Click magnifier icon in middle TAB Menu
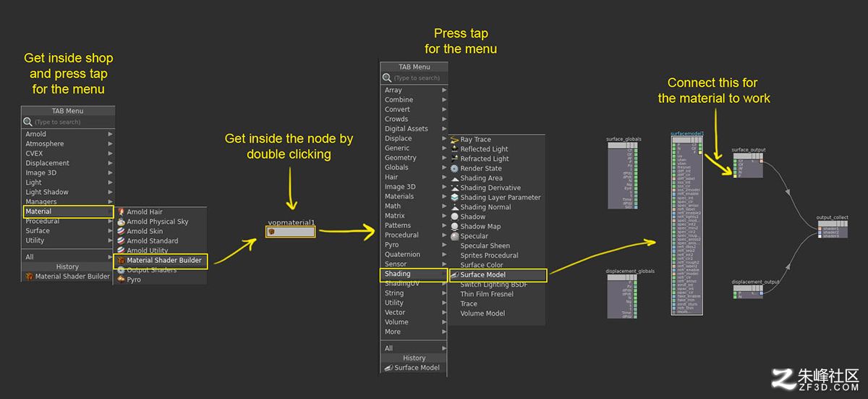868x399 pixels. tap(387, 77)
